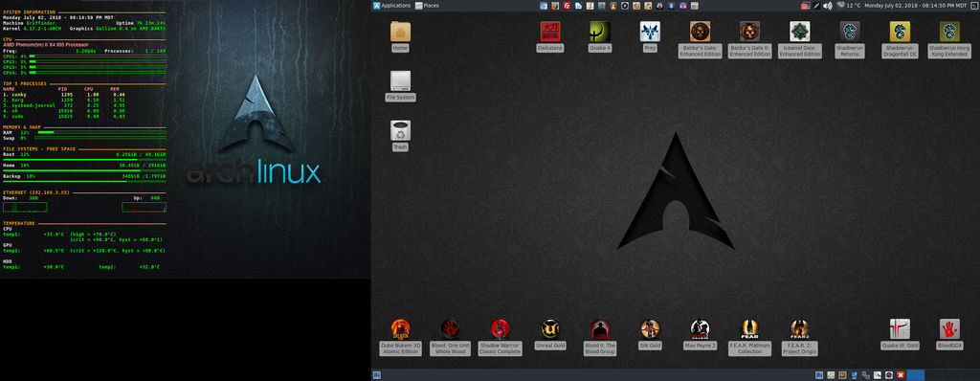This screenshot has height=381, width=980.
Task: Open the Places menu in the top panel
Action: (x=427, y=6)
